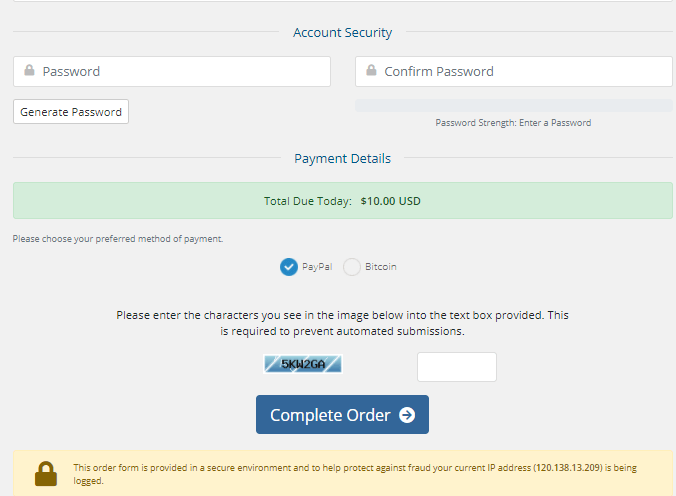The height and width of the screenshot is (496, 676).
Task: Click the lock icon in Confirm Password field
Action: pyautogui.click(x=371, y=70)
